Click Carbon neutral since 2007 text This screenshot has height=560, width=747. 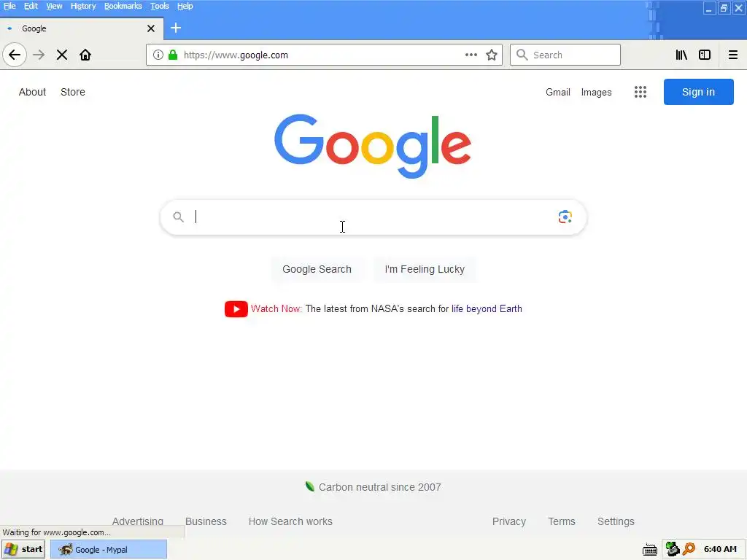coord(379,487)
